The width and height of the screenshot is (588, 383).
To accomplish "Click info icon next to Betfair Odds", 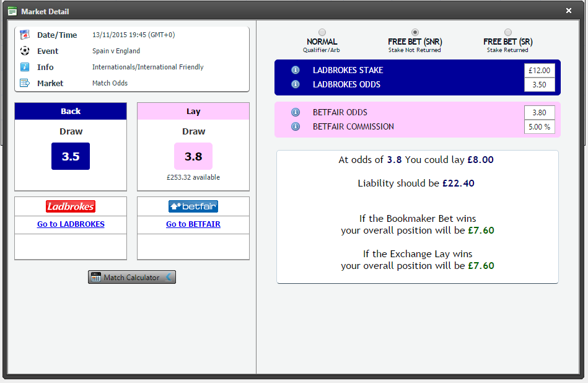I will click(x=296, y=112).
